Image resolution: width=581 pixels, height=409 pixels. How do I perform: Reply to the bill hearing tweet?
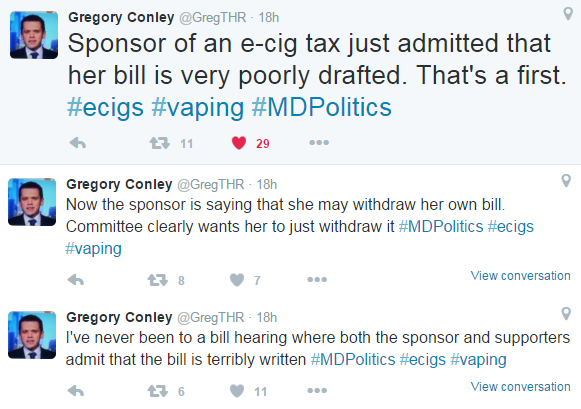pos(76,390)
